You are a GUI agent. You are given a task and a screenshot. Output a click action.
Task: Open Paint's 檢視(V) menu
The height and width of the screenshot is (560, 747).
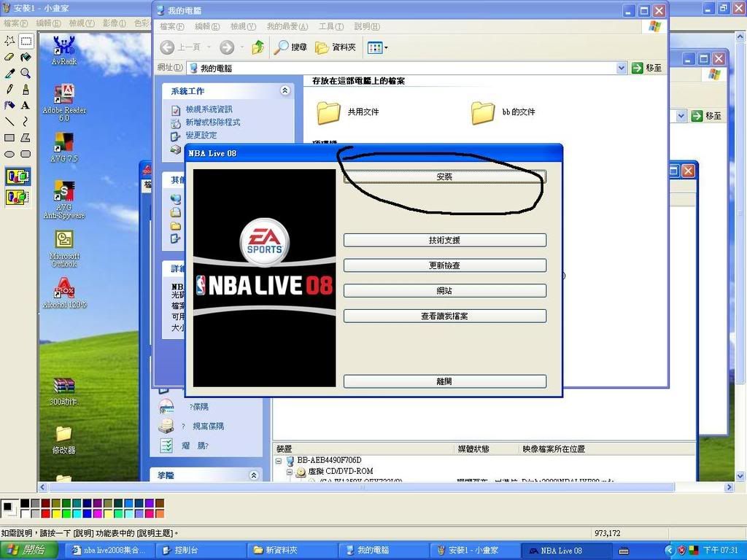coord(82,23)
